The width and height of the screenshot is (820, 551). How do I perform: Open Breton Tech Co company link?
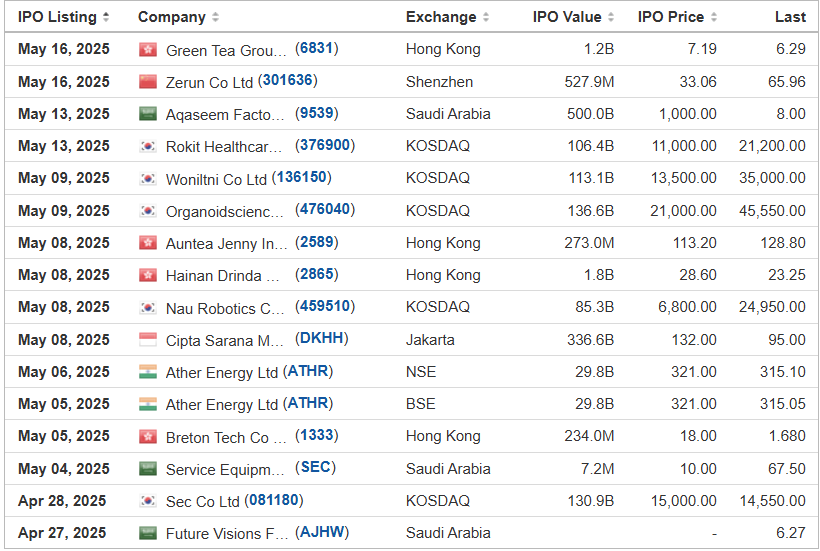pos(226,438)
